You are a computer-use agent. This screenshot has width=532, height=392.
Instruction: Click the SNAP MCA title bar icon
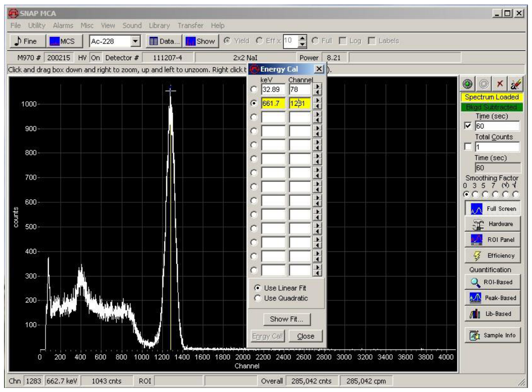pyautogui.click(x=14, y=14)
